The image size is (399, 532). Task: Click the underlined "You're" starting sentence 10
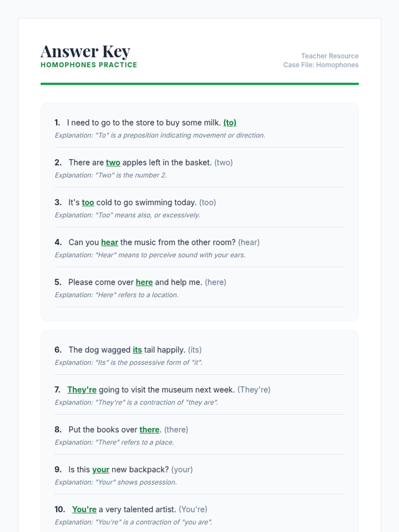pos(84,509)
